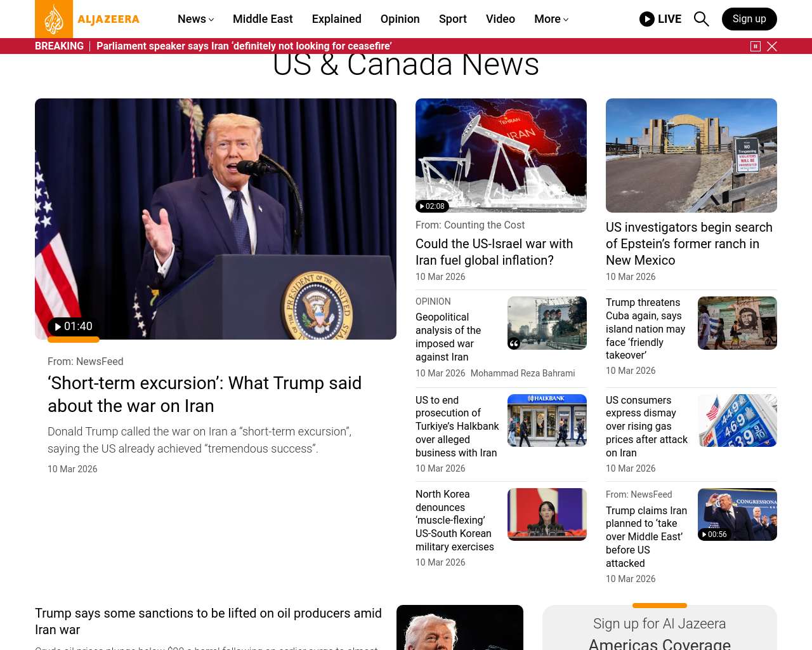The image size is (812, 650).
Task: Open Epstein ranch search article headline
Action: (x=689, y=244)
